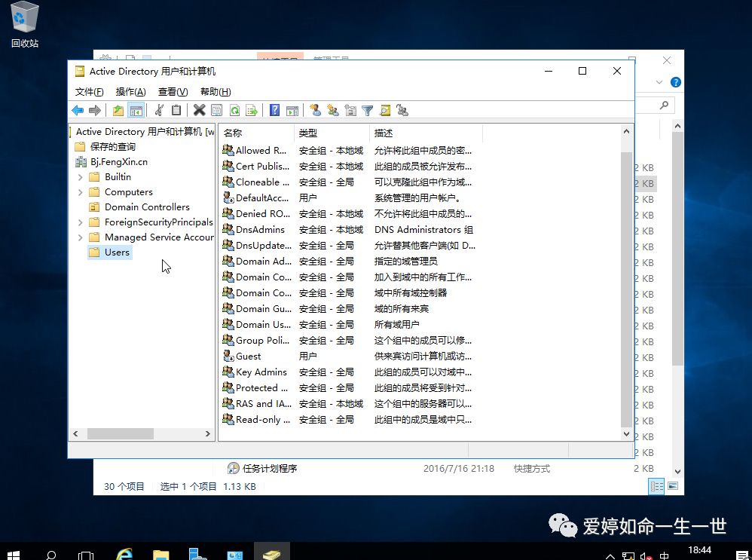Click the Find objects magnifier icon
752x560 pixels.
(x=384, y=110)
